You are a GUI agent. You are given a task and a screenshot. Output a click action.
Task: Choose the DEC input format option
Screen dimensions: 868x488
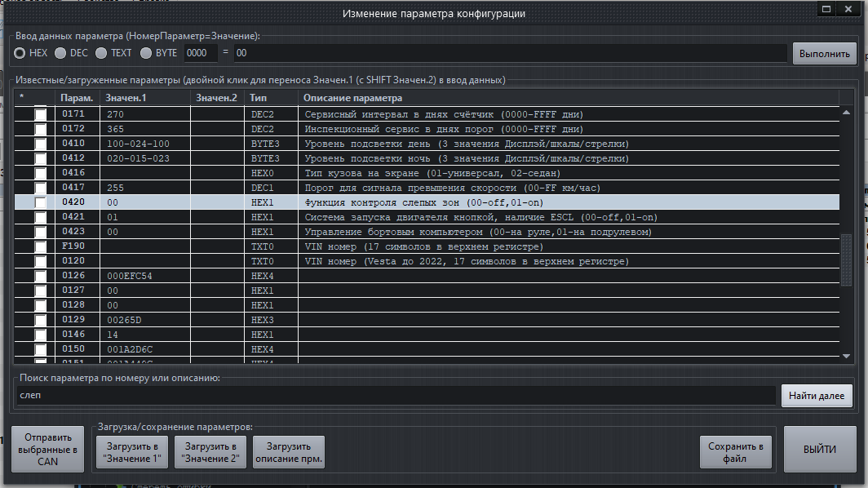60,53
